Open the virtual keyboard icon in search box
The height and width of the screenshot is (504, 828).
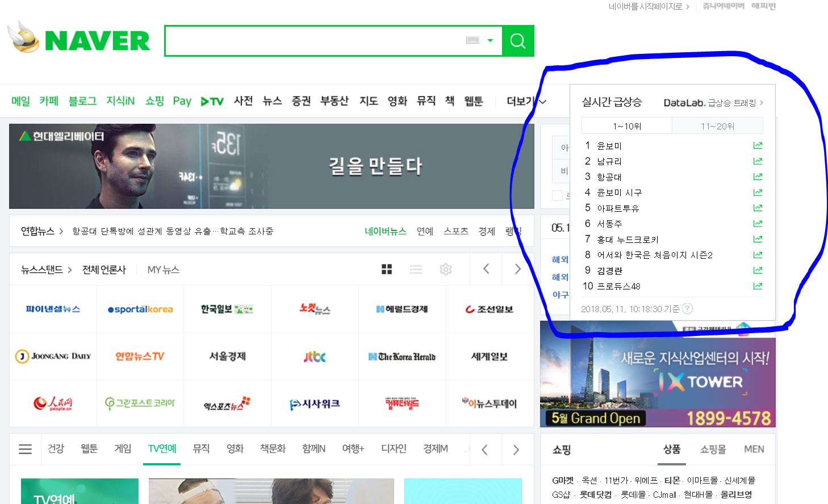tap(472, 40)
